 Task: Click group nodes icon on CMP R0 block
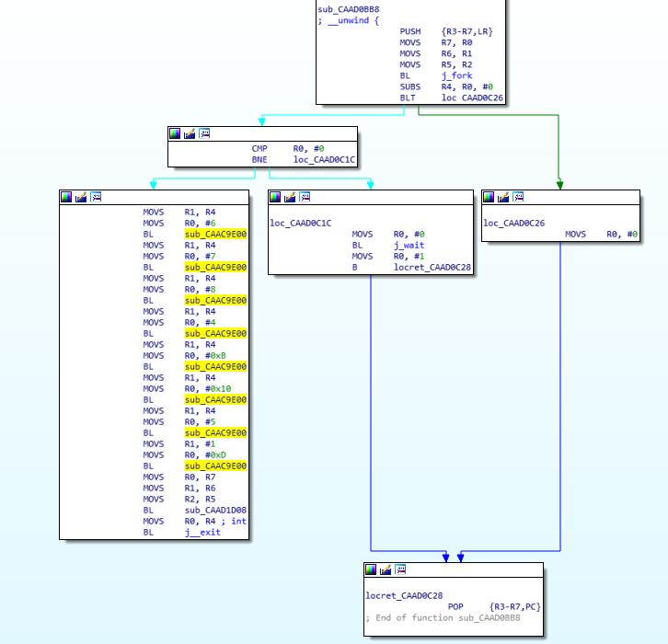tap(204, 133)
